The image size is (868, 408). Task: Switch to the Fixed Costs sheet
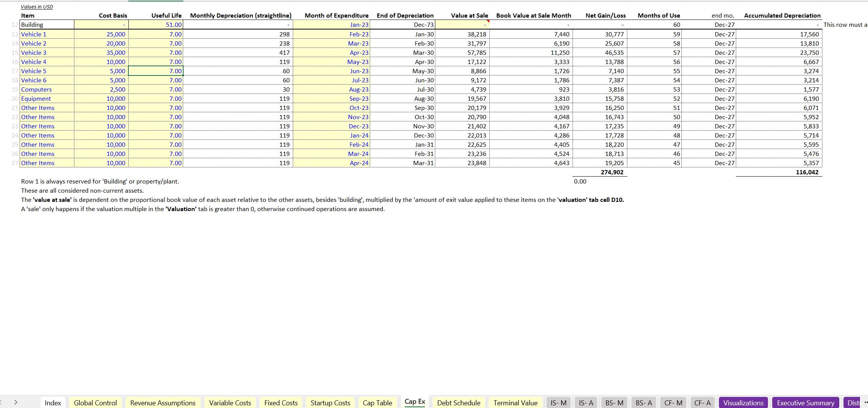281,403
